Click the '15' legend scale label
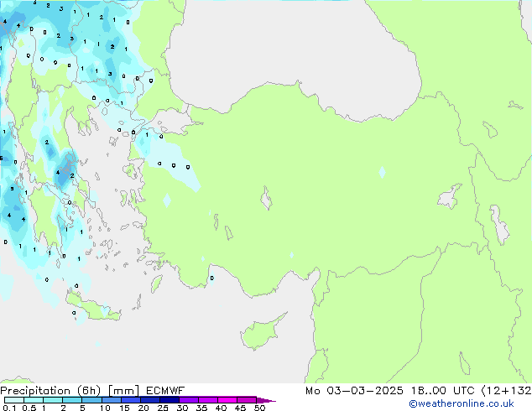This screenshot has height=411, width=532. pyautogui.click(x=124, y=408)
